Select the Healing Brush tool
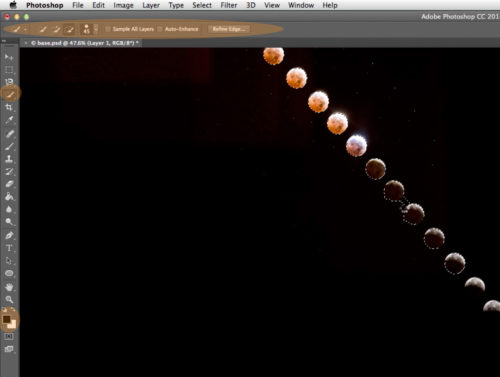This screenshot has width=500, height=377. pos(9,134)
